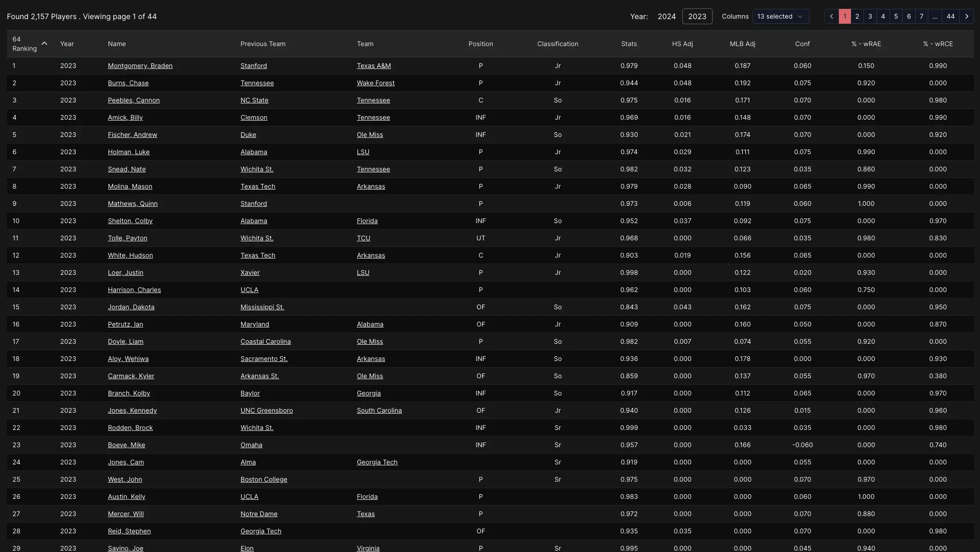This screenshot has height=552, width=980.
Task: Open player Tolle, Payton
Action: tap(128, 238)
